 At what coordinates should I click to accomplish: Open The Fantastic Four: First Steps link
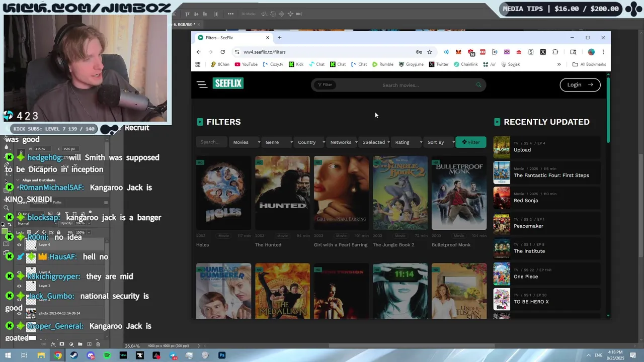[551, 175]
